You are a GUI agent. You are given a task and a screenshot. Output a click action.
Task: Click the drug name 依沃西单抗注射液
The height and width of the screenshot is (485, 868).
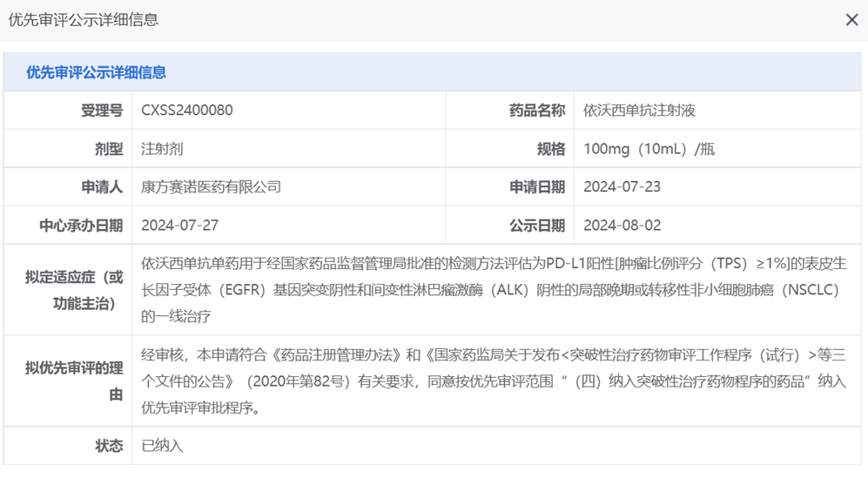click(639, 111)
